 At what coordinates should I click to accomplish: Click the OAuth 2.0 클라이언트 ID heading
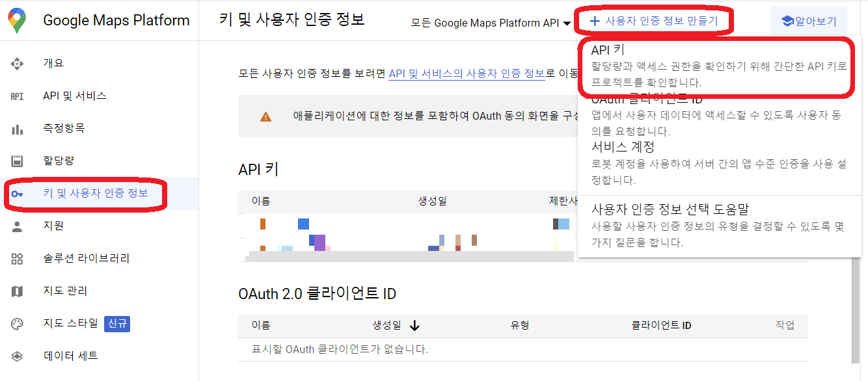318,294
